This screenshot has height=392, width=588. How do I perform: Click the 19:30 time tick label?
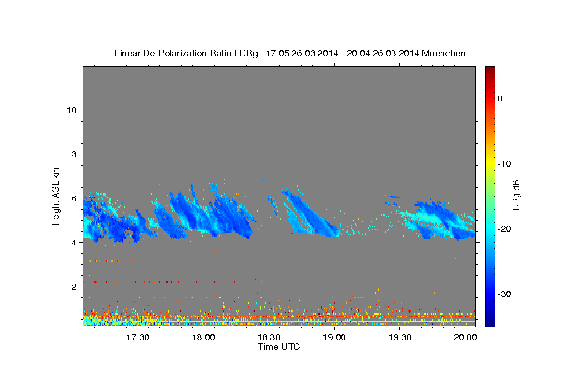pos(399,337)
